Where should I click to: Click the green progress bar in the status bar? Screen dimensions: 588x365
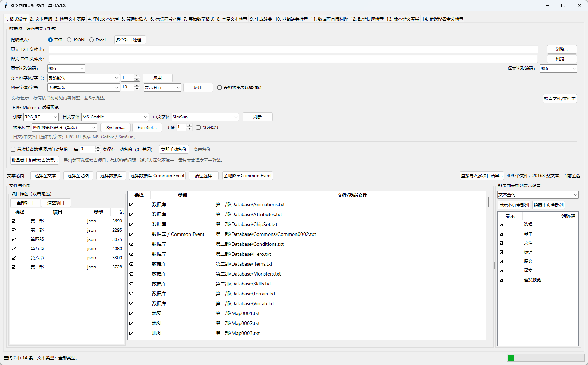pyautogui.click(x=546, y=358)
